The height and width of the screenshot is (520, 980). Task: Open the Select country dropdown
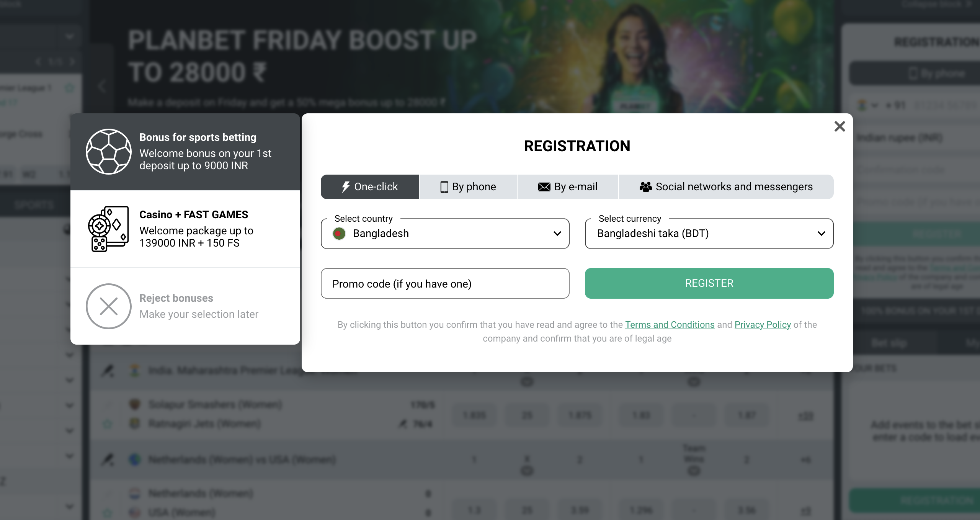[445, 234]
